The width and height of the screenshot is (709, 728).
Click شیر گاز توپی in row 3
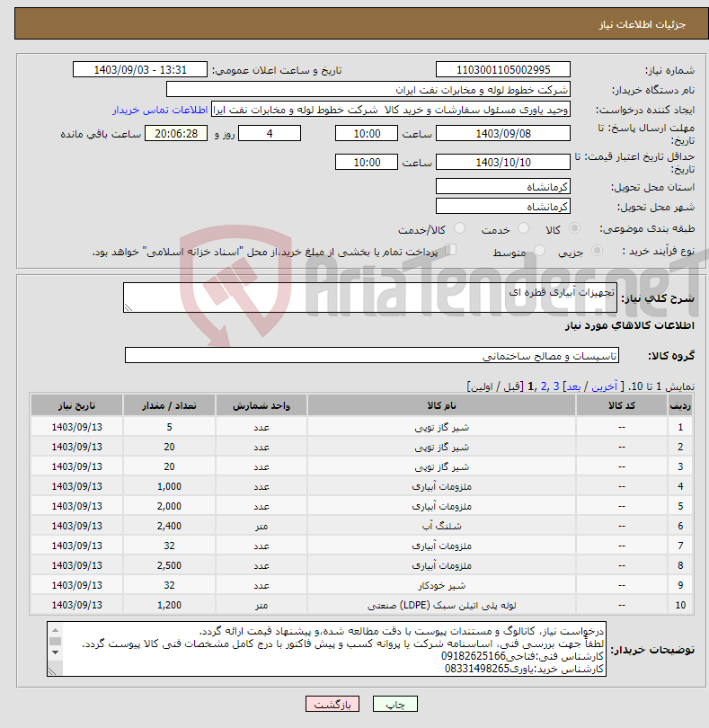point(441,467)
